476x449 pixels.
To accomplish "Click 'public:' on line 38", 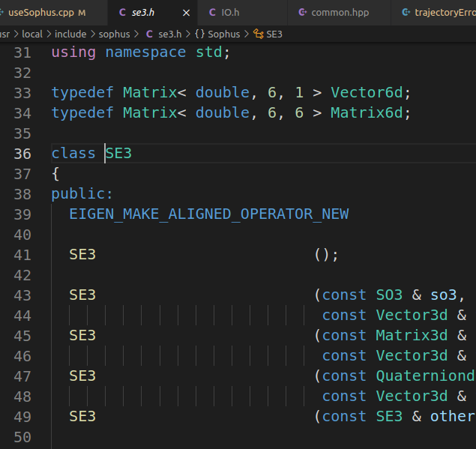I will click(x=82, y=193).
